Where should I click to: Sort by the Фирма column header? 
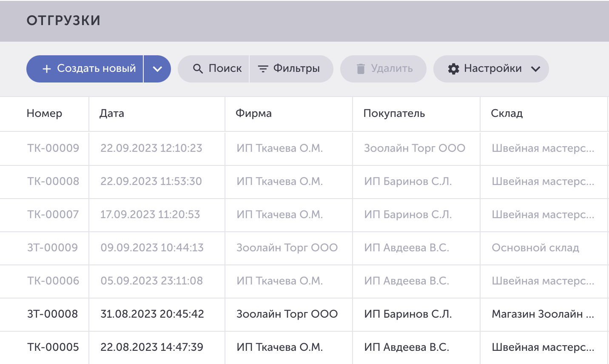click(x=253, y=114)
